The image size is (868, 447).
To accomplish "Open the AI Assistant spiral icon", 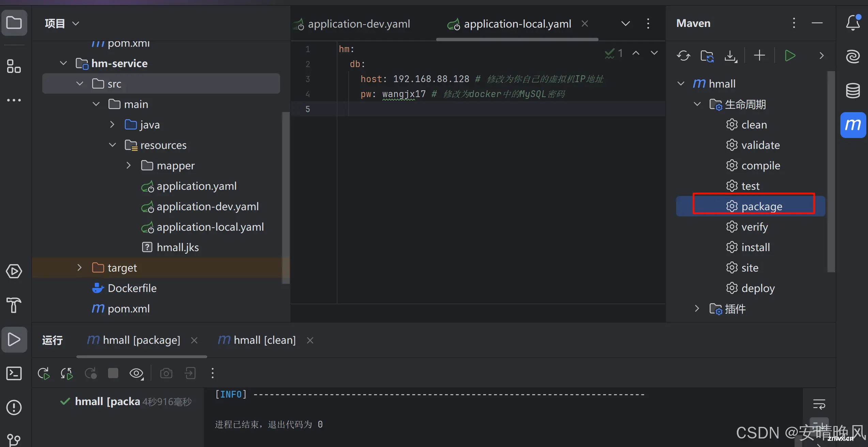I will (853, 57).
